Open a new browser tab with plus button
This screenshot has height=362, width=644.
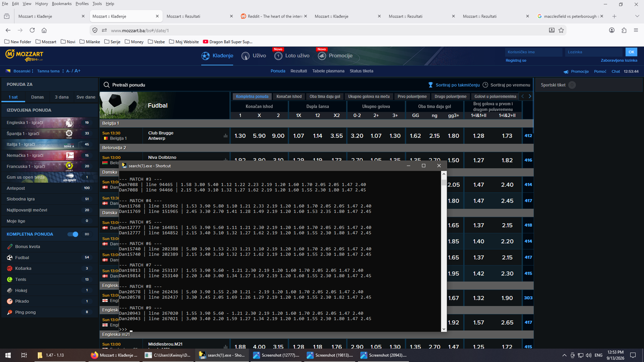pos(614,16)
